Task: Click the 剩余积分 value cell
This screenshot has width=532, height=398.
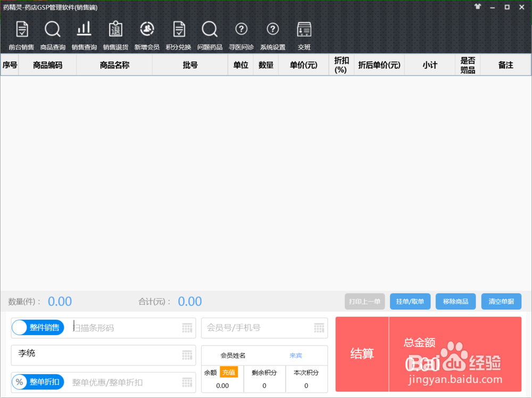Action: click(264, 385)
